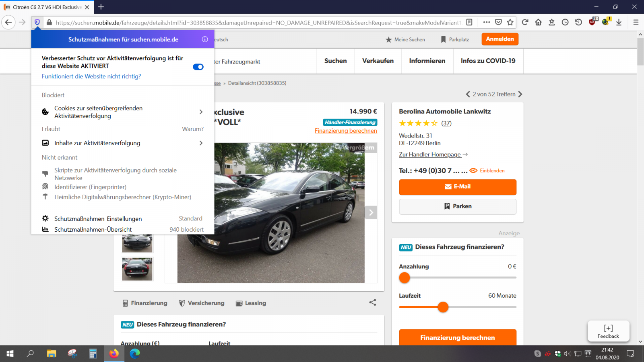Open Windows notification center
Viewport: 644px width, 362px height.
point(630,354)
